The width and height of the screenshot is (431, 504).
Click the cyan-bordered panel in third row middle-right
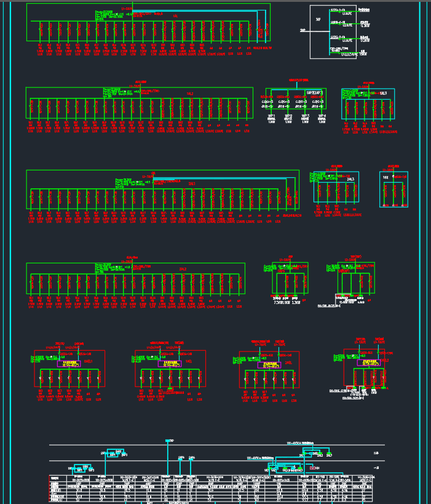coord(335,186)
